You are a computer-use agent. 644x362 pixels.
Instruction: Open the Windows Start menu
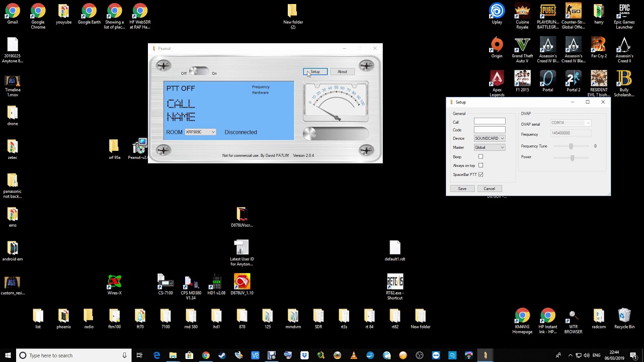(x=8, y=355)
